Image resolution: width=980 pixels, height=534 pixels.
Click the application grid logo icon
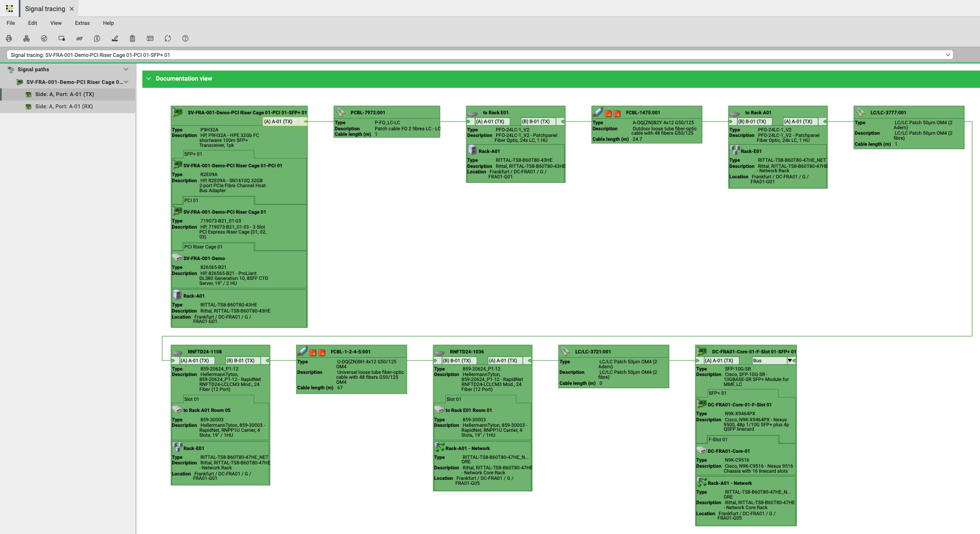pyautogui.click(x=9, y=9)
